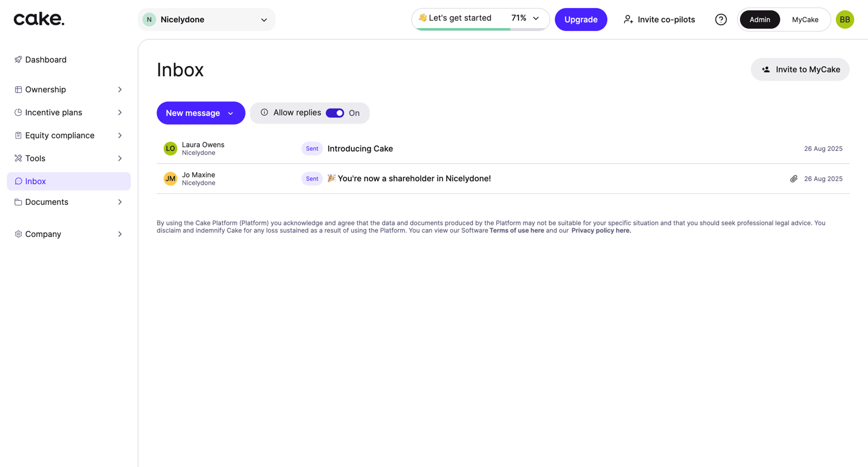Select Inbox in the sidebar
Image resolution: width=868 pixels, height=467 pixels.
(69, 181)
